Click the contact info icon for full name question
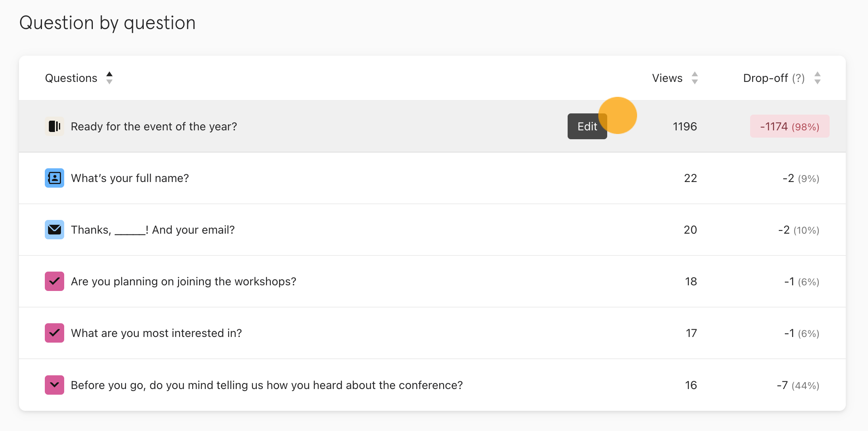 (x=55, y=178)
